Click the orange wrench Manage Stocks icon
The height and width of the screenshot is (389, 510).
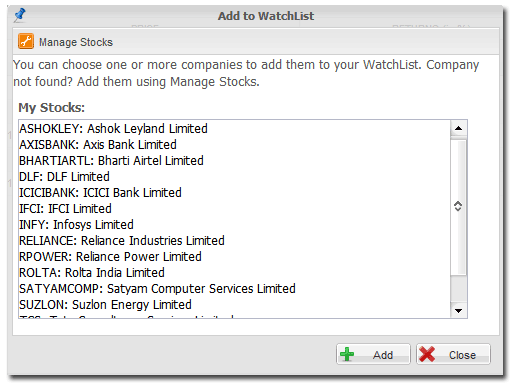pos(26,42)
